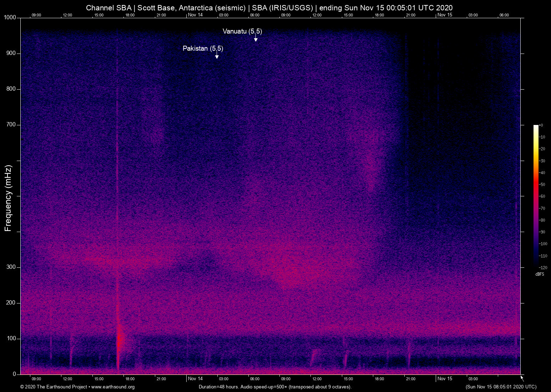Click the arrow marker under Vanuatu (5.5)

[256, 39]
